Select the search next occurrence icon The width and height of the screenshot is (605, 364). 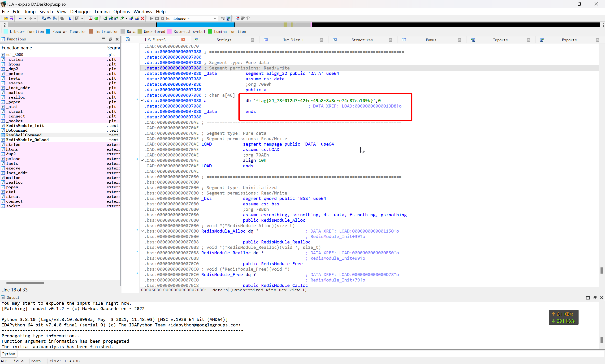pyautogui.click(x=62, y=18)
